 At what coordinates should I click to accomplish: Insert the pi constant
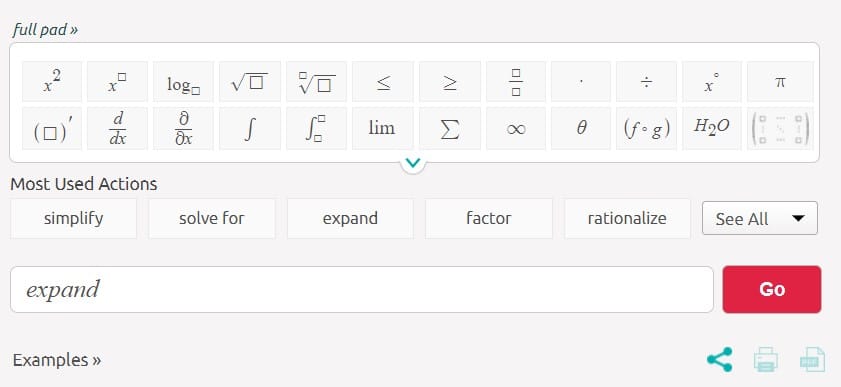pyautogui.click(x=780, y=81)
